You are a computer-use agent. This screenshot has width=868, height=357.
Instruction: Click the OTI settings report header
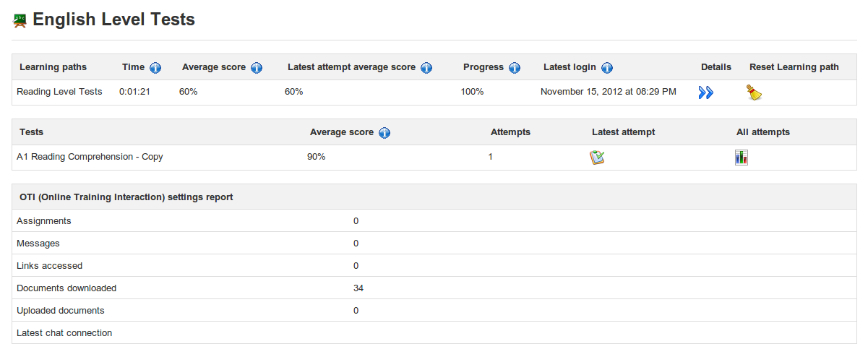126,197
